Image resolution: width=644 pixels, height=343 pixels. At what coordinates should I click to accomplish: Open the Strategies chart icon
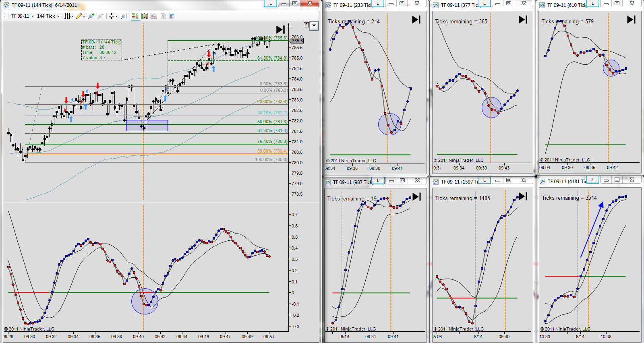(154, 16)
